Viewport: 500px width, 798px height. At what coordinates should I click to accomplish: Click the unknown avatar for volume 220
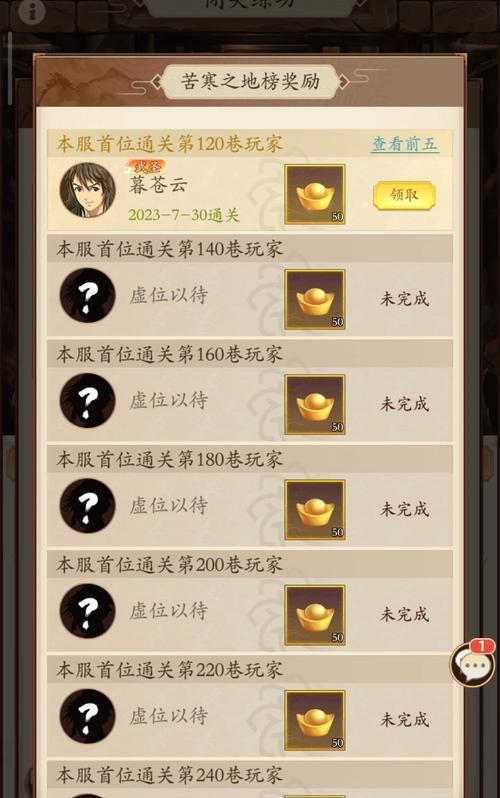[x=88, y=717]
